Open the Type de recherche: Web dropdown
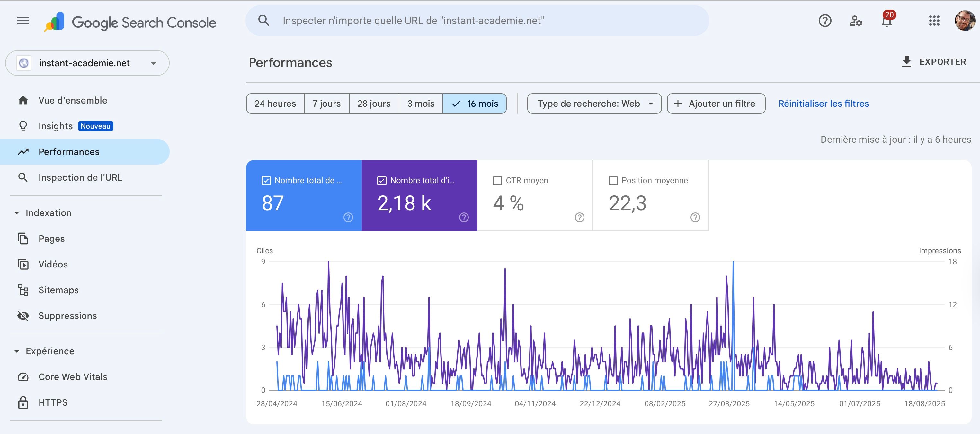 [x=594, y=104]
